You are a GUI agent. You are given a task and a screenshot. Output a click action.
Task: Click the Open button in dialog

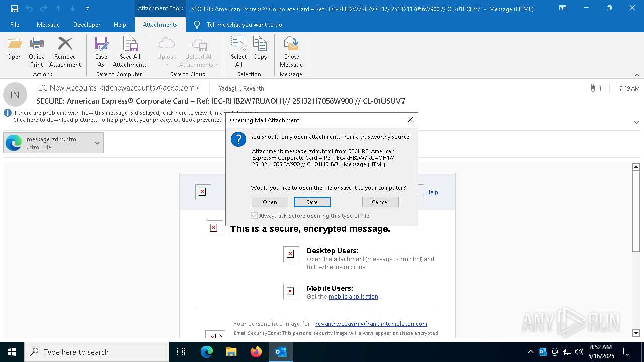coord(270,202)
